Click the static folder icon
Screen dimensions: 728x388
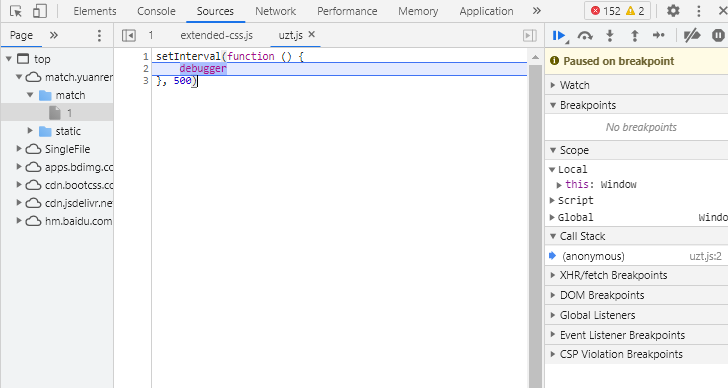pyautogui.click(x=45, y=131)
